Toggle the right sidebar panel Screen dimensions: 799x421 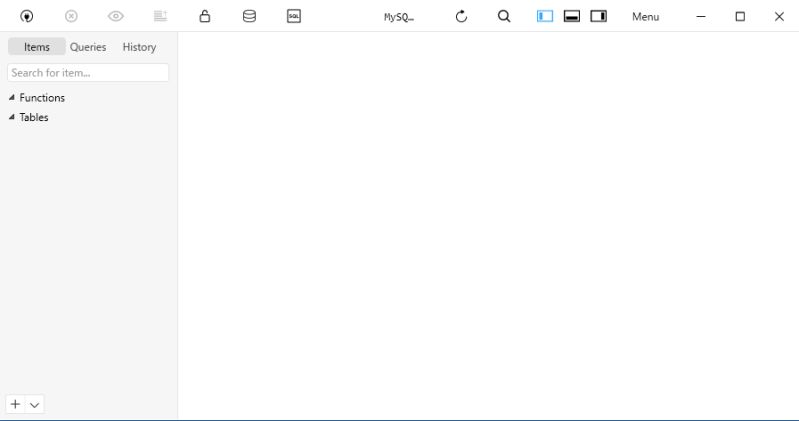click(599, 16)
